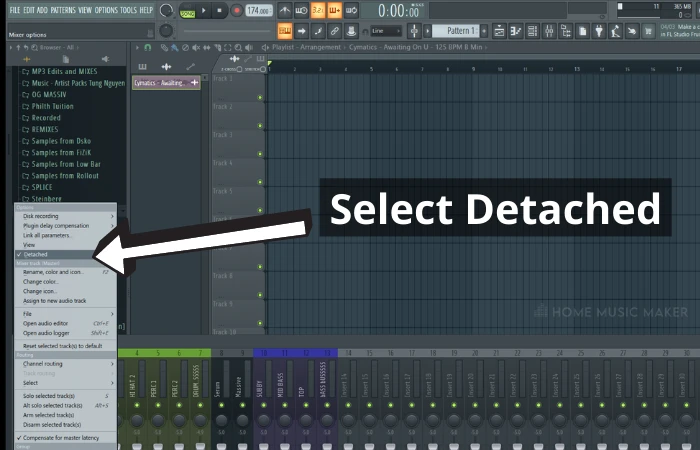The height and width of the screenshot is (450, 700).
Task: Show patterns via picker piano icon
Action: coord(142,67)
